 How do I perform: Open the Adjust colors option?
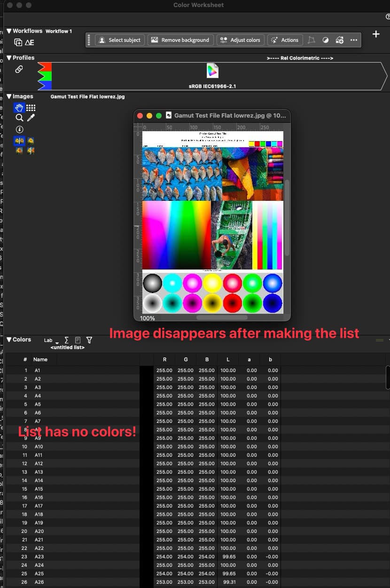coord(240,40)
